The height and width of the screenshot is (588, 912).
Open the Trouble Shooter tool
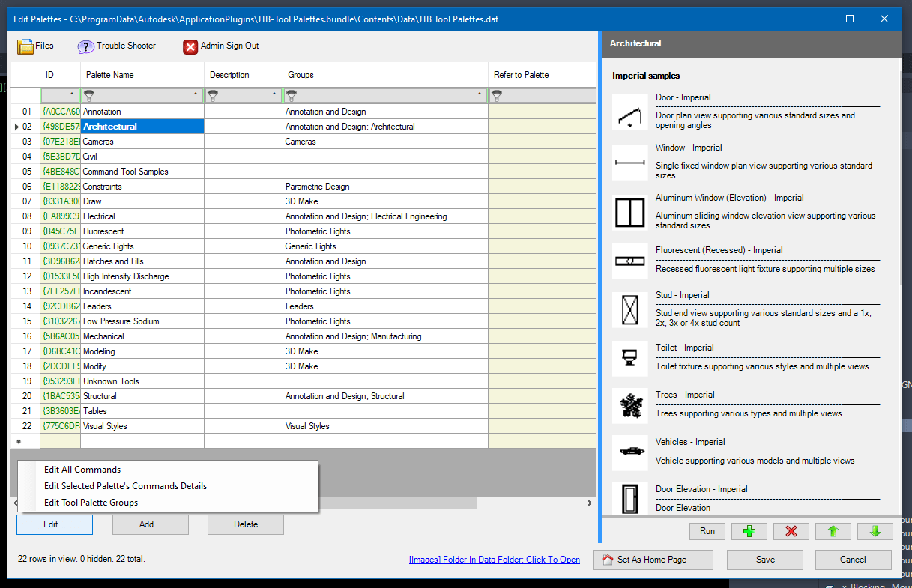coord(117,46)
